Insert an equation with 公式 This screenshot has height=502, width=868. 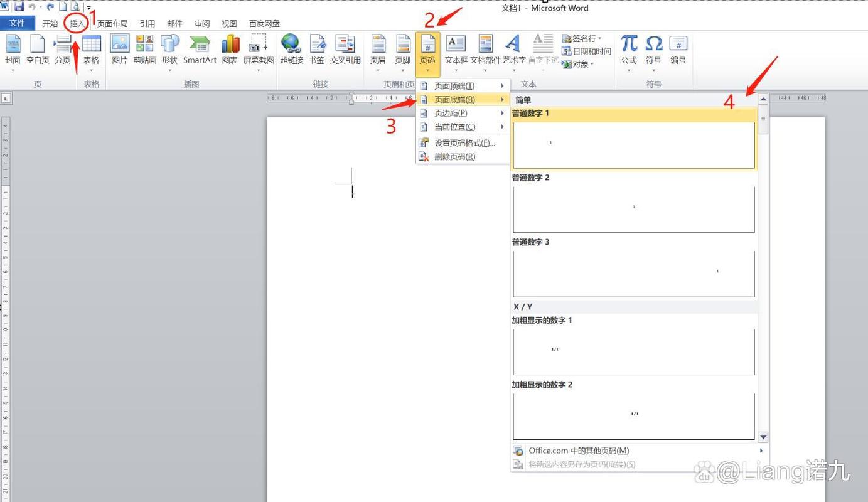(629, 53)
